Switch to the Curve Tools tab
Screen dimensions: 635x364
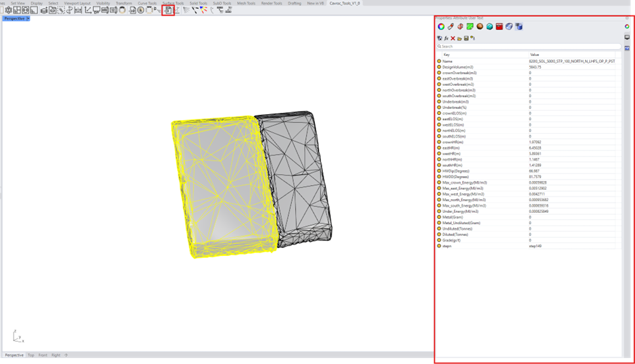click(x=147, y=3)
